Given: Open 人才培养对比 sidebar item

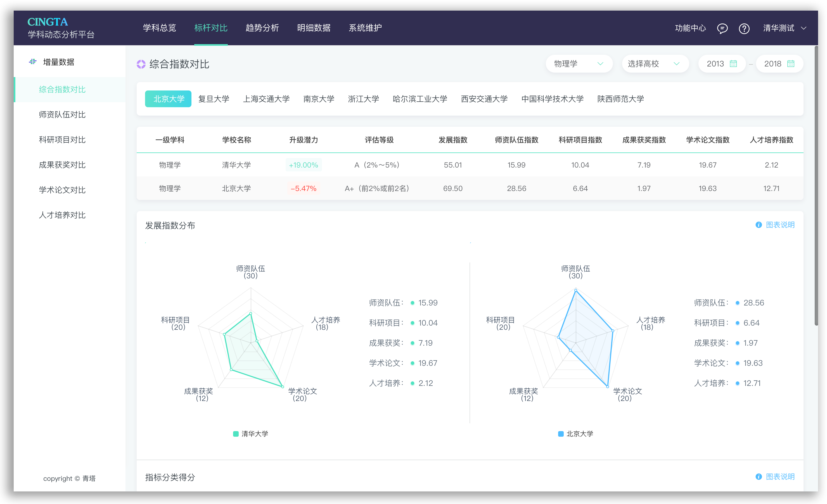Looking at the screenshot, I should pos(70,215).
